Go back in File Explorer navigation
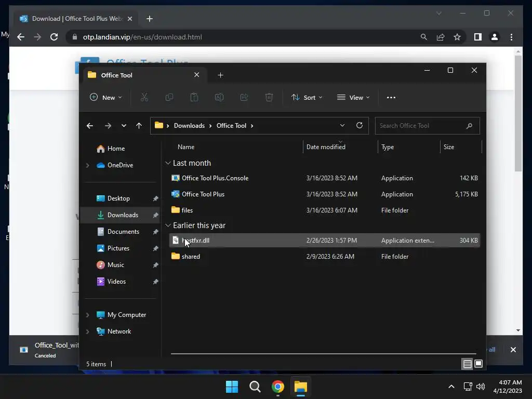 click(x=90, y=126)
